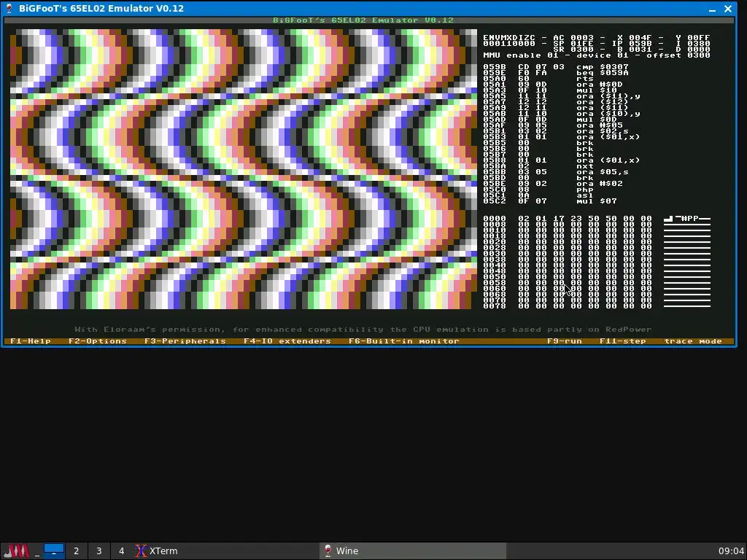Click the 23 byte in memory row 0000
The width and height of the screenshot is (747, 560).
pyautogui.click(x=576, y=218)
